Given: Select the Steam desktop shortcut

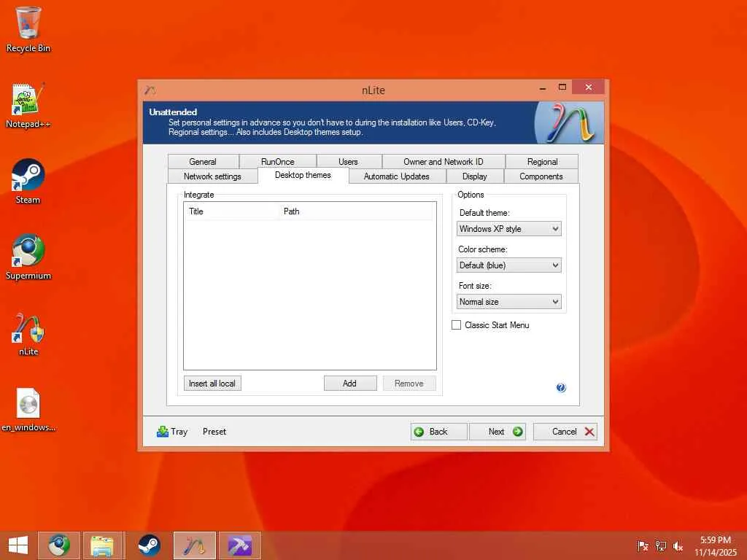Looking at the screenshot, I should coord(28,182).
